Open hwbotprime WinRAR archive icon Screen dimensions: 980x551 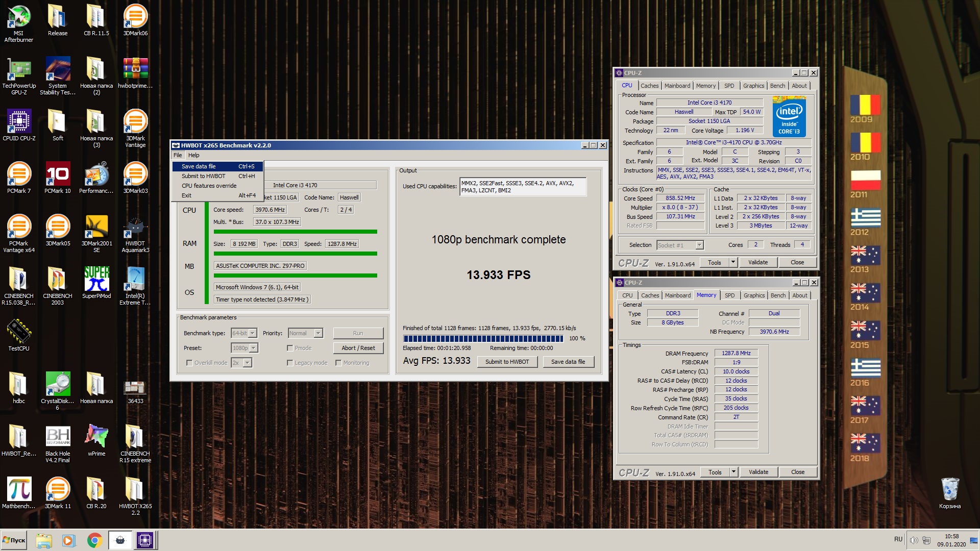pyautogui.click(x=135, y=72)
